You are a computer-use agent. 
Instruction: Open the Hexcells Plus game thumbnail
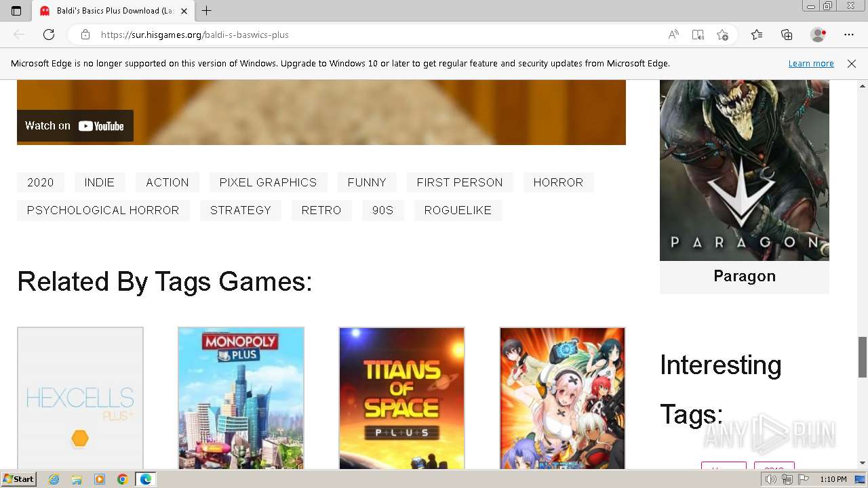(x=80, y=399)
